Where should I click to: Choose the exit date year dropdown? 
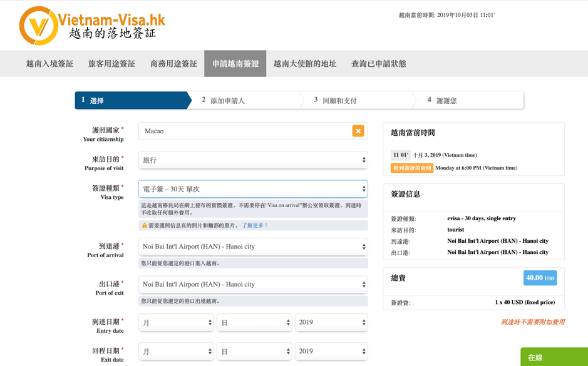331,352
